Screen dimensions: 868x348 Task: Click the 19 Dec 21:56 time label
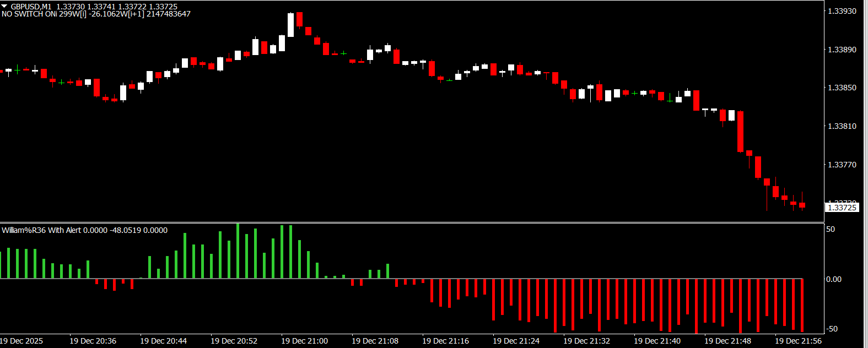tap(798, 341)
